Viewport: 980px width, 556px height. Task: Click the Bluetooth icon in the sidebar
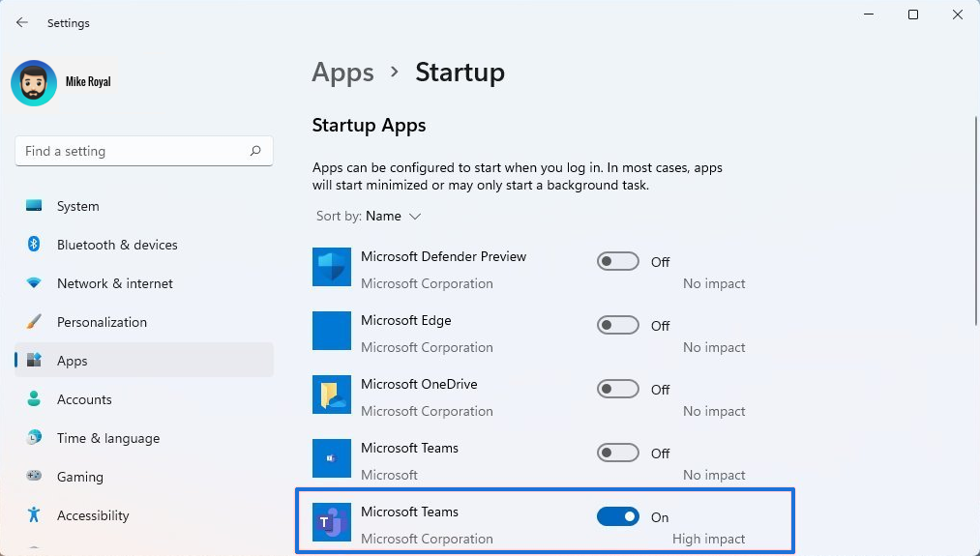click(34, 245)
